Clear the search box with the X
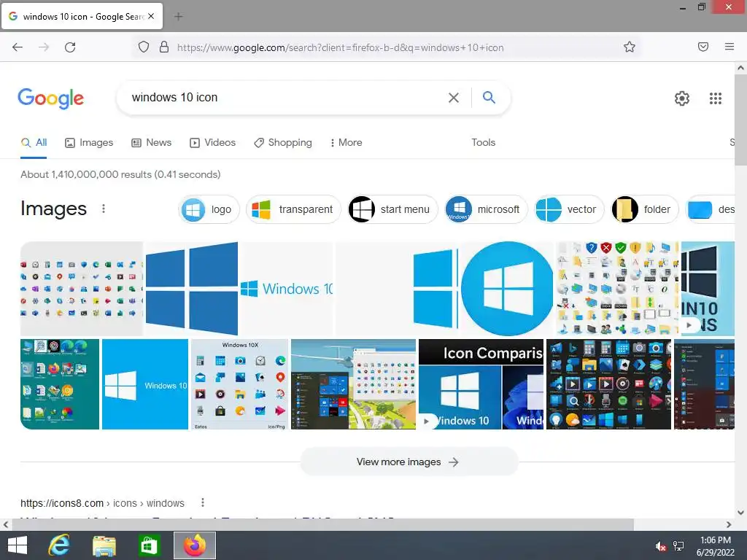 point(454,98)
